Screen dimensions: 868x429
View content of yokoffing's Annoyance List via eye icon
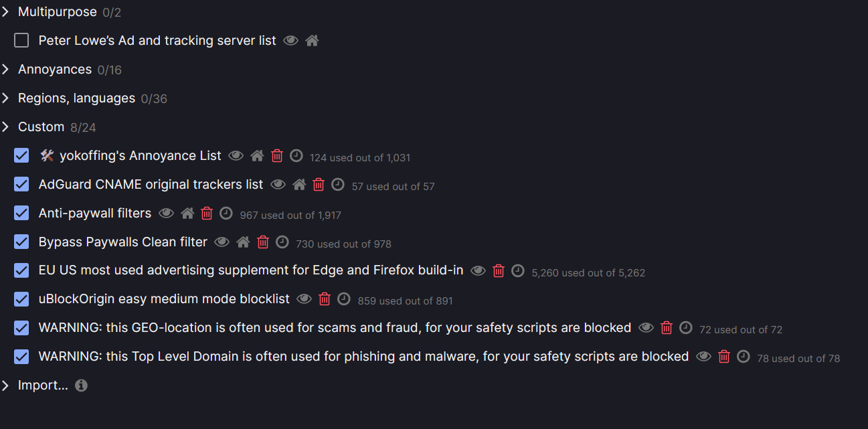tap(236, 156)
